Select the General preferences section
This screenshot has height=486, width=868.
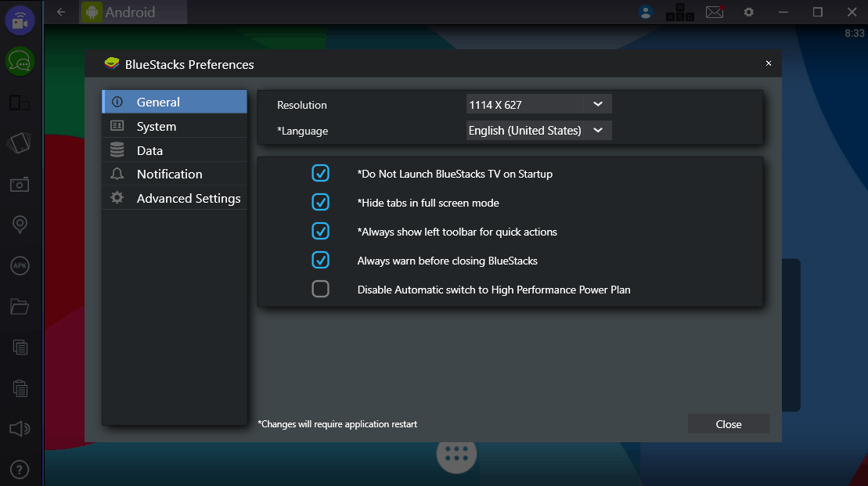[175, 102]
